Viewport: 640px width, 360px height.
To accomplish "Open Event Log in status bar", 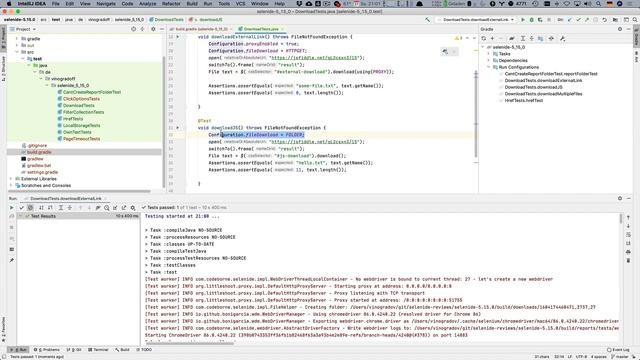I will pos(618,350).
